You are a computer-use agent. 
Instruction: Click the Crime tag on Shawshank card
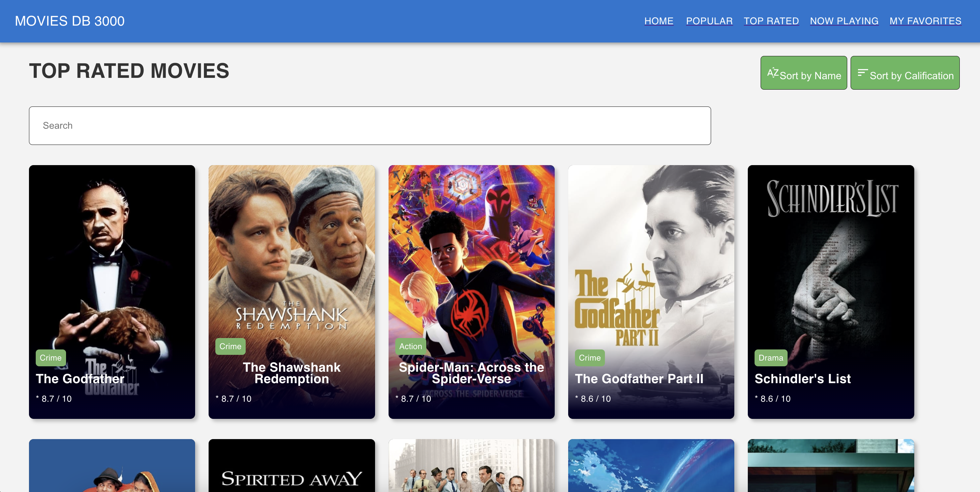[230, 346]
